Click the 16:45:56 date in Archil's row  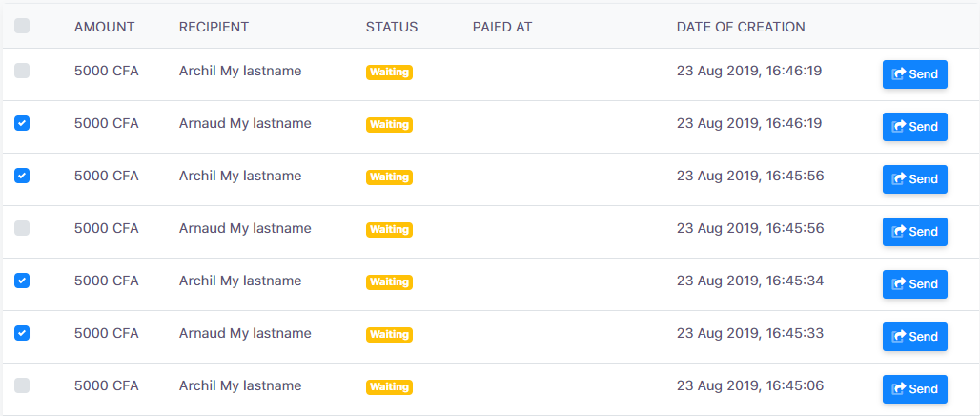(750, 177)
